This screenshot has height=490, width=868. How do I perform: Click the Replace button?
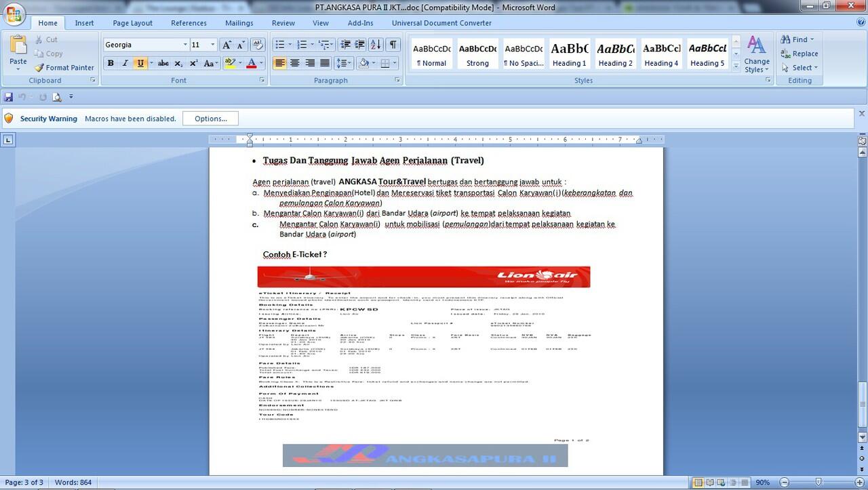pyautogui.click(x=799, y=54)
